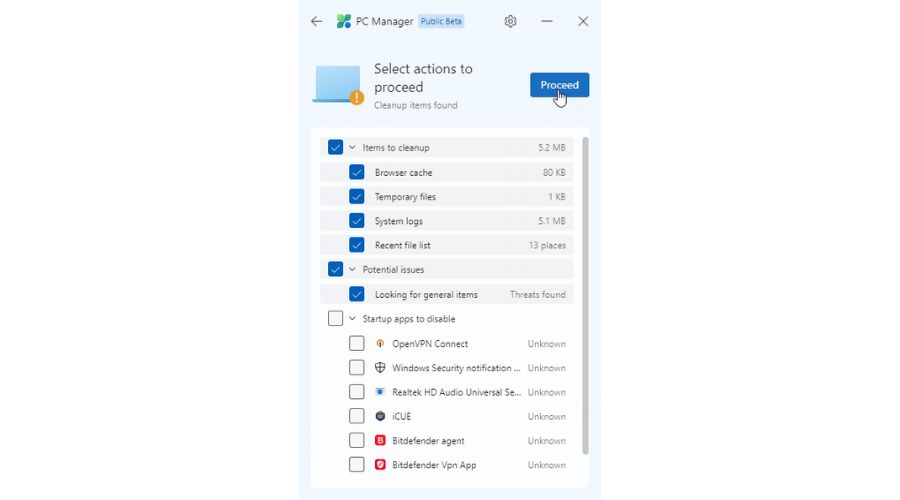Click the 'System logs' row text
This screenshot has width=900, height=500.
(398, 221)
